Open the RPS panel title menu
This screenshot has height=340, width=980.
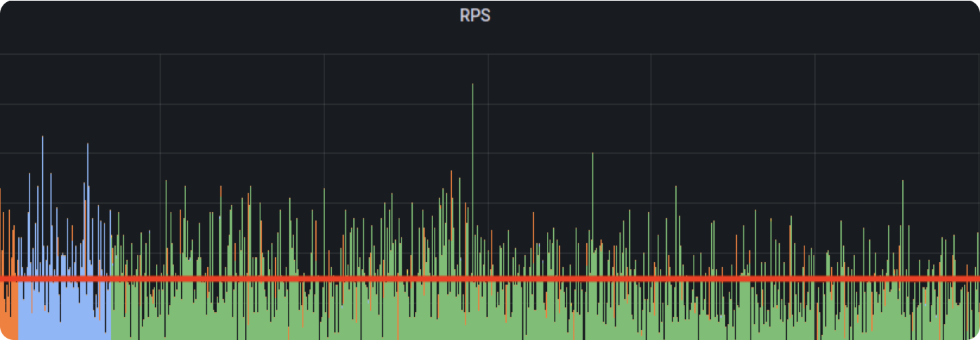point(475,15)
